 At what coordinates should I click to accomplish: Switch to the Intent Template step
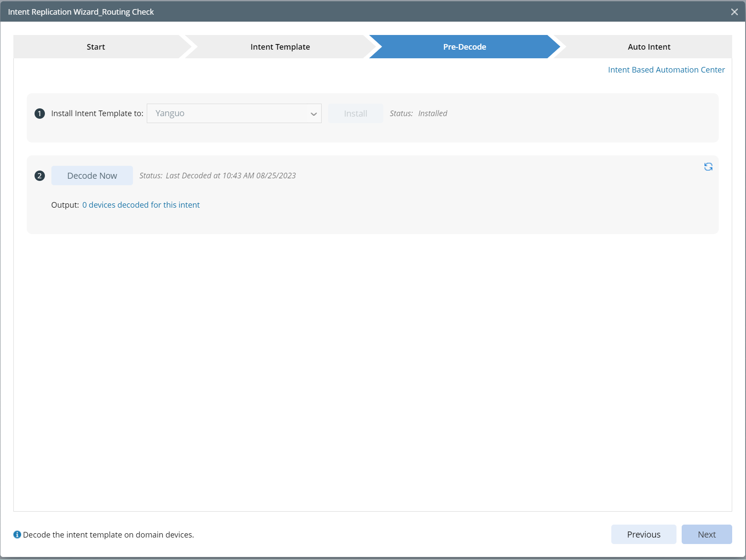(280, 47)
